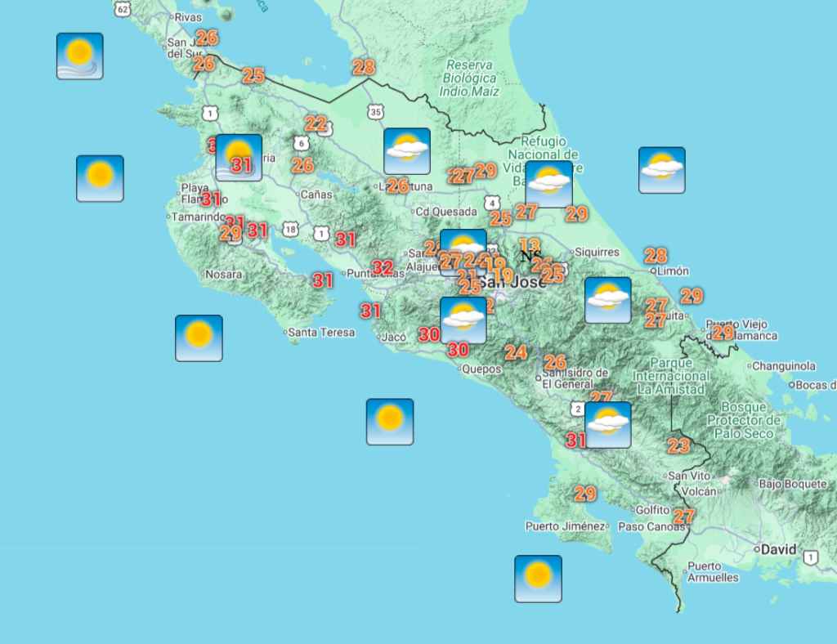Click the hazy sun icon near Rivas
Screen dimensions: 837x644
point(79,56)
